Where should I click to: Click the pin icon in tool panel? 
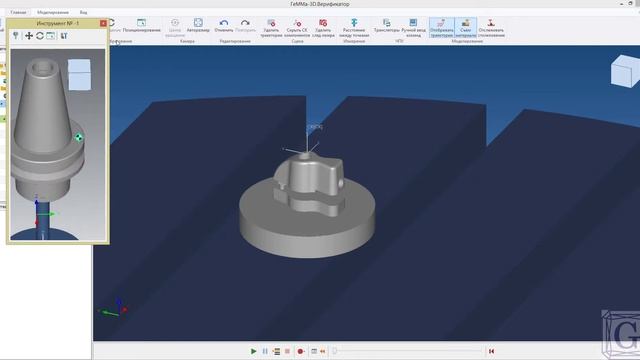click(x=16, y=36)
